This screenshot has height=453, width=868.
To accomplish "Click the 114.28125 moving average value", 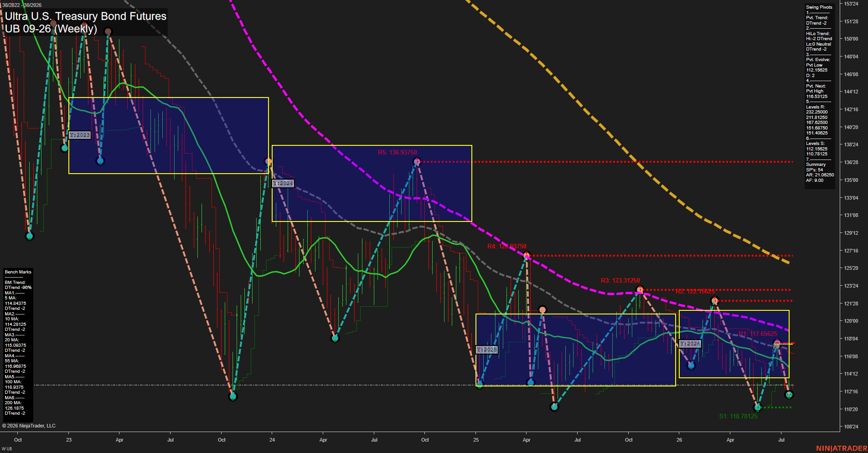I will point(15,324).
